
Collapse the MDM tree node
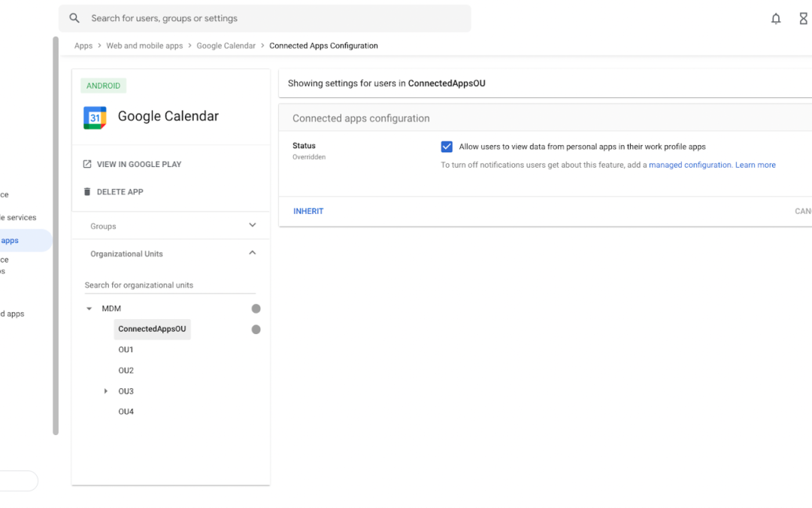(x=89, y=309)
